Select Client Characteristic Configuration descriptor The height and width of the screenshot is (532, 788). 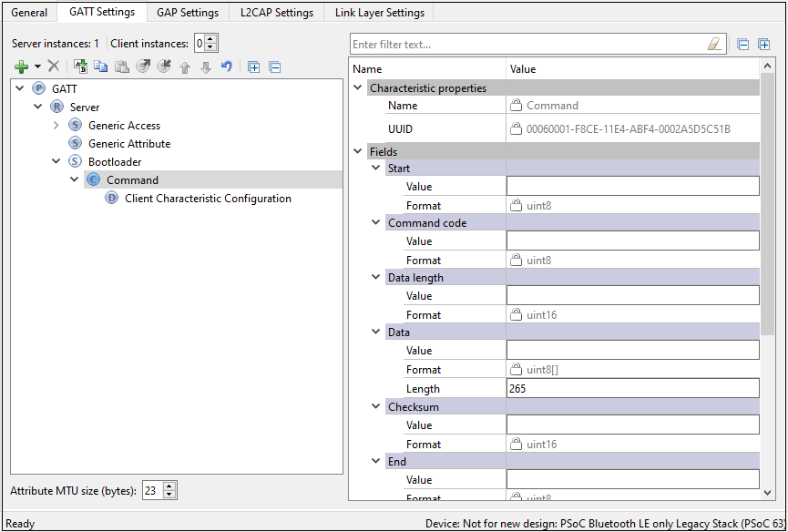point(208,199)
